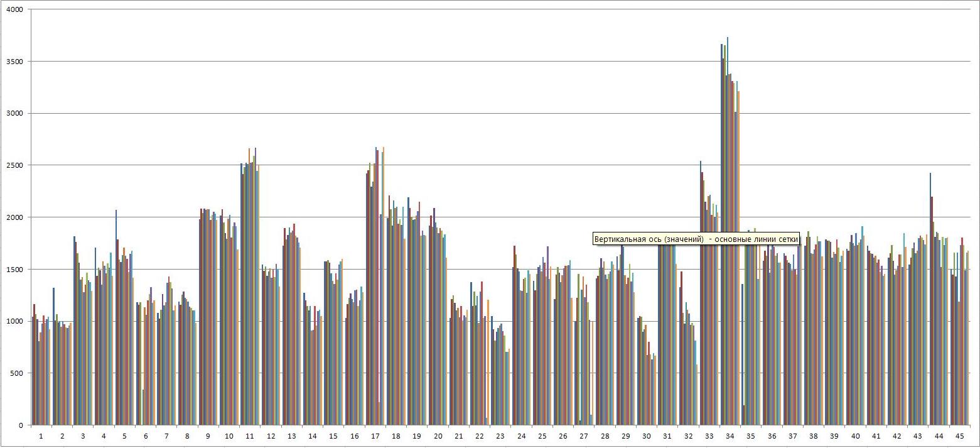The image size is (980, 448).
Task: Select horizontal axis category label 32
Action: pos(688,436)
